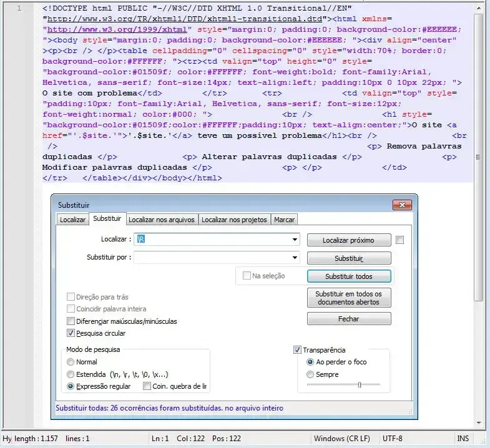This screenshot has height=448, width=490.
Task: Tick the checkbox beside Localizar próximo
Action: [x=400, y=240]
